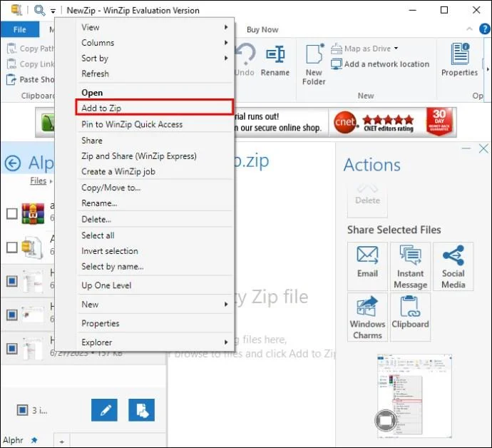Minimize the Actions pane dash icon
Image resolution: width=492 pixels, height=448 pixels.
[x=466, y=148]
